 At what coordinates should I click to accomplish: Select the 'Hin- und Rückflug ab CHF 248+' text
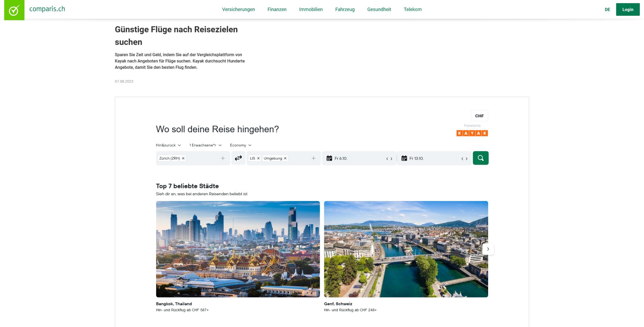[x=350, y=310]
